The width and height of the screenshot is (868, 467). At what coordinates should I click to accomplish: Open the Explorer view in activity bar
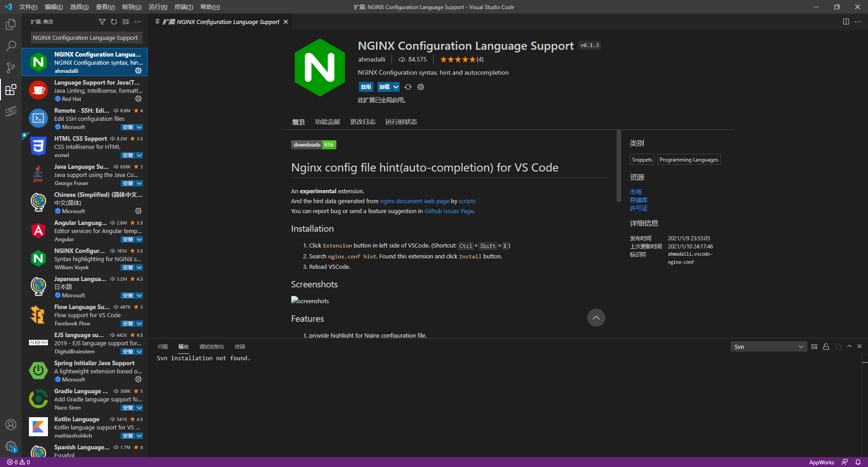click(x=11, y=24)
